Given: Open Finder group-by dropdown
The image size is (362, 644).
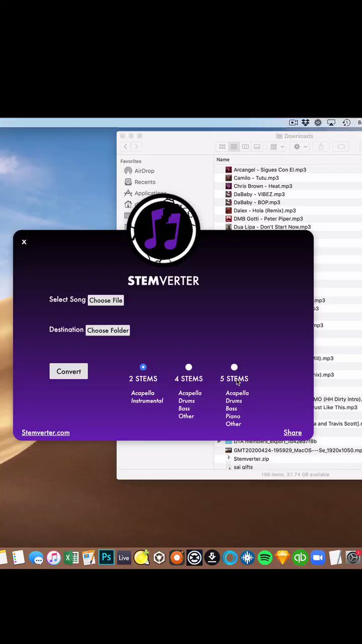Looking at the screenshot, I should [277, 147].
